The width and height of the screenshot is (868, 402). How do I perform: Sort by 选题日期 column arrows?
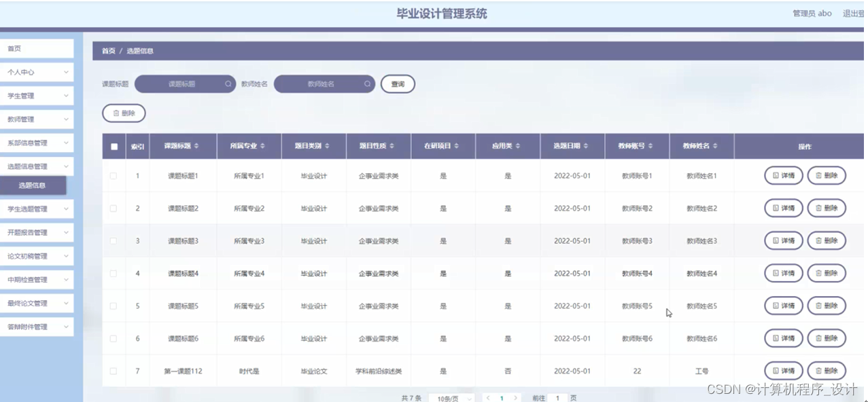(586, 146)
